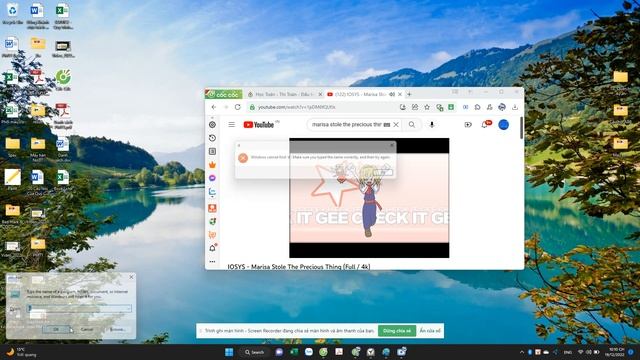Clear the YouTube search text
This screenshot has width=640, height=360.
(x=396, y=124)
